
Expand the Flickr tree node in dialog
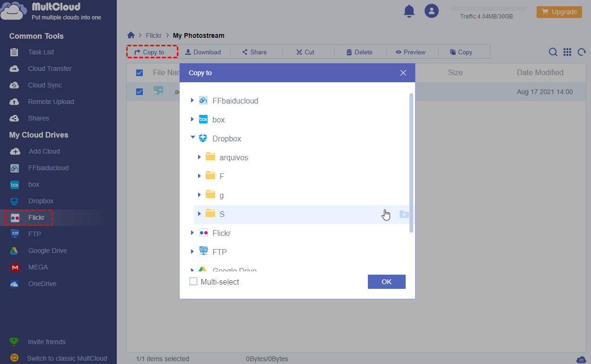192,233
